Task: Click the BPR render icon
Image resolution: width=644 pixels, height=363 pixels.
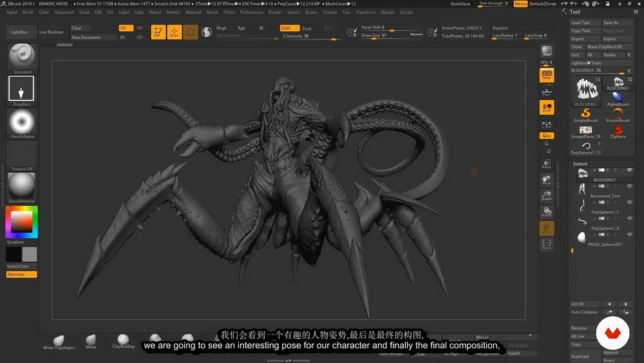Action: pyautogui.click(x=547, y=52)
